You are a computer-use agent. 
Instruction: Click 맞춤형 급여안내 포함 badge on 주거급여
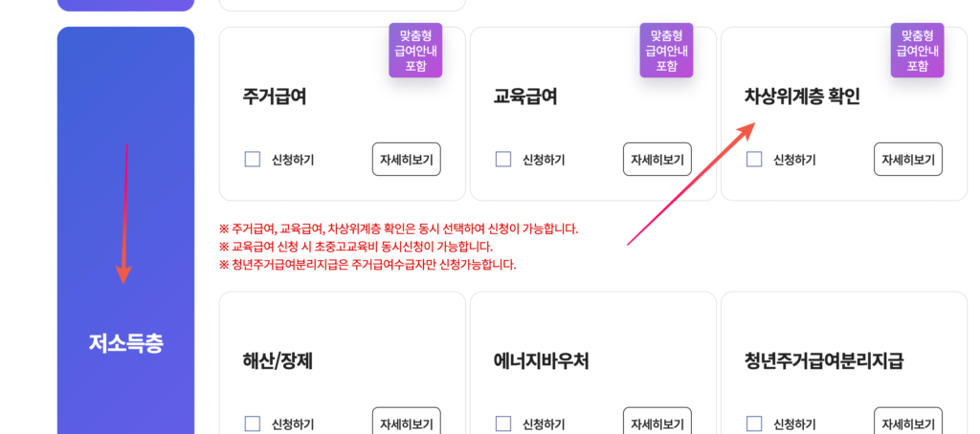tap(415, 51)
